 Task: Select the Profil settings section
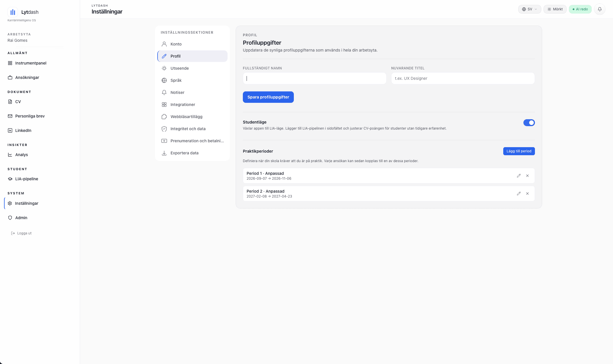pyautogui.click(x=192, y=56)
